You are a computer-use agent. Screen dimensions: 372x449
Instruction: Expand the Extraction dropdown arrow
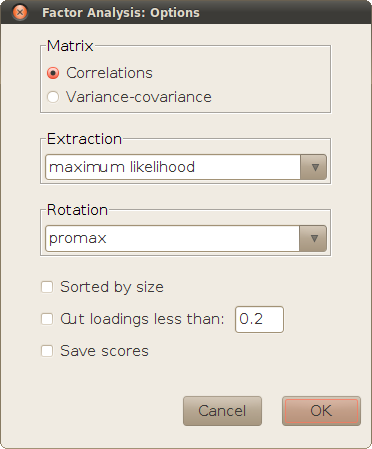(313, 167)
